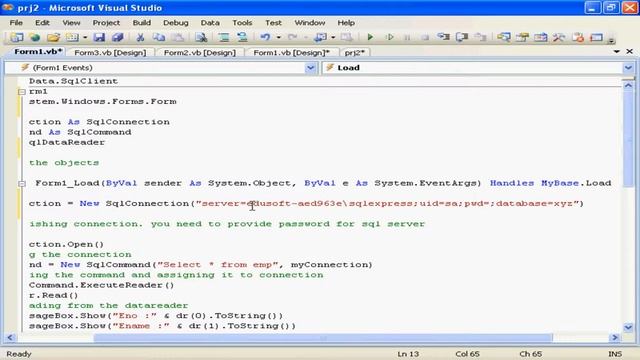Select the Form1.vb* code tab
640x360 pixels.
point(38,52)
